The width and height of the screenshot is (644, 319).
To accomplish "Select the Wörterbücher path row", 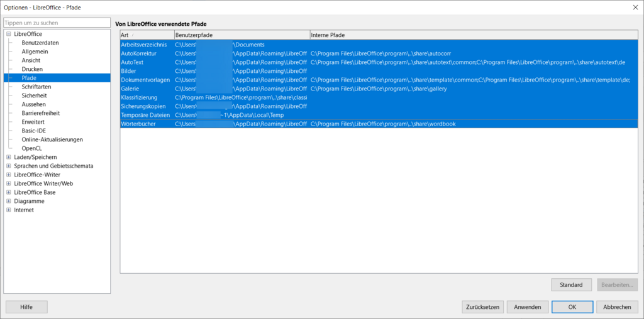I will (x=379, y=124).
